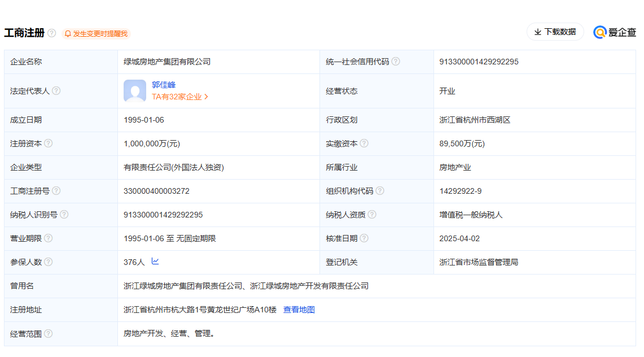
Task: Click 查看地图 link
Action: 299,310
